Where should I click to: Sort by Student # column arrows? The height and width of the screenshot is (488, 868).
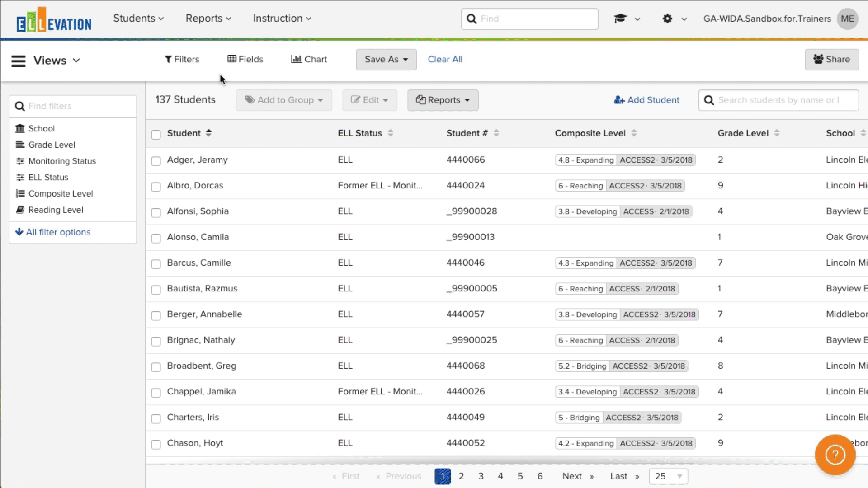(x=496, y=133)
